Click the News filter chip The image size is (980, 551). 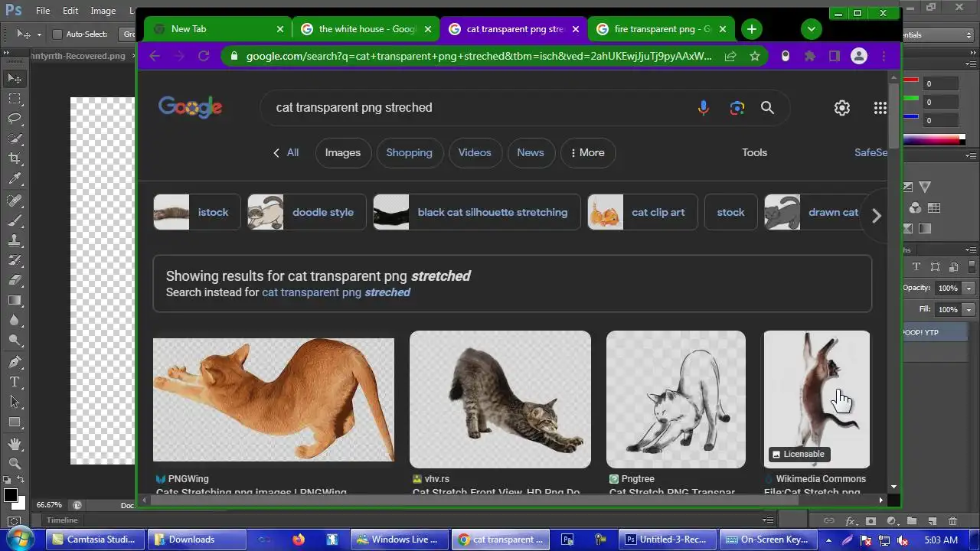(531, 153)
